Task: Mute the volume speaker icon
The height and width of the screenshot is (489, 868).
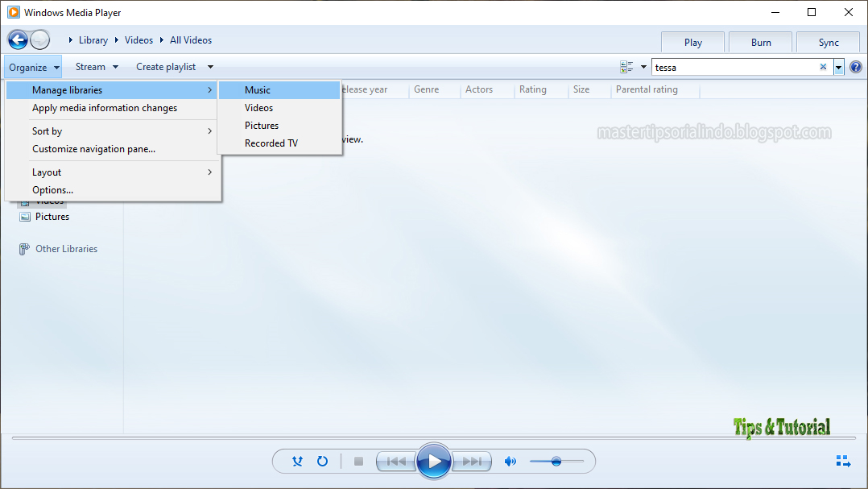Action: (510, 461)
